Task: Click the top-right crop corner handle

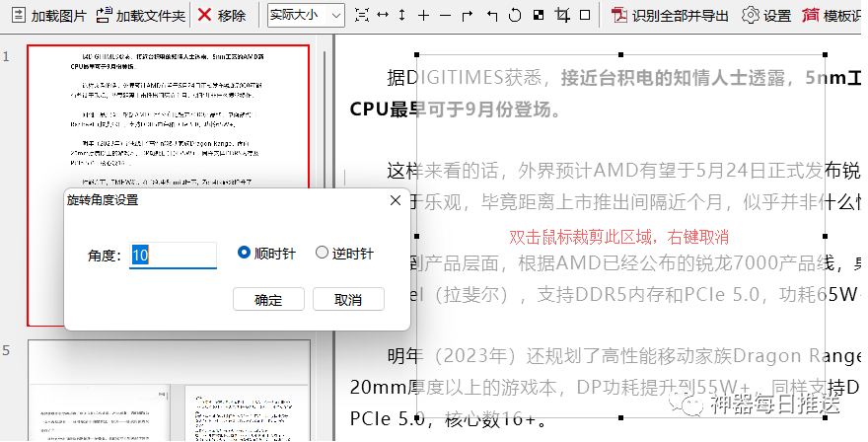Action: (x=825, y=55)
